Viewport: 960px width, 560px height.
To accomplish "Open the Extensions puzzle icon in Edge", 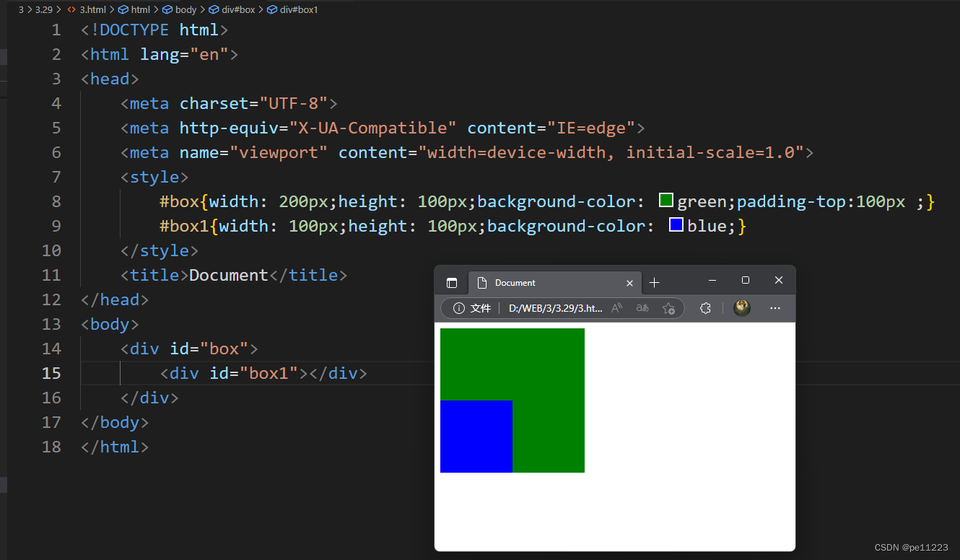I will pos(705,308).
